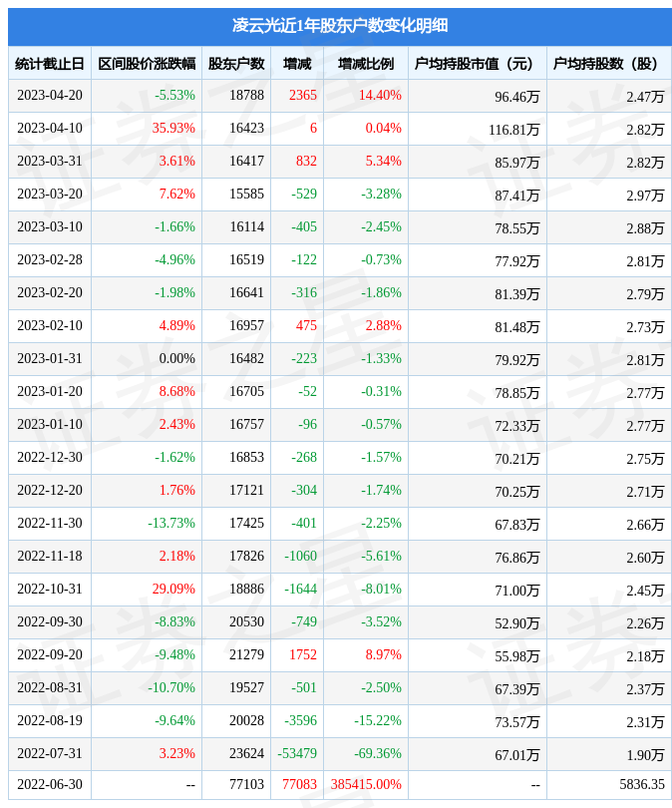Select shareholder count 77103

point(246,785)
